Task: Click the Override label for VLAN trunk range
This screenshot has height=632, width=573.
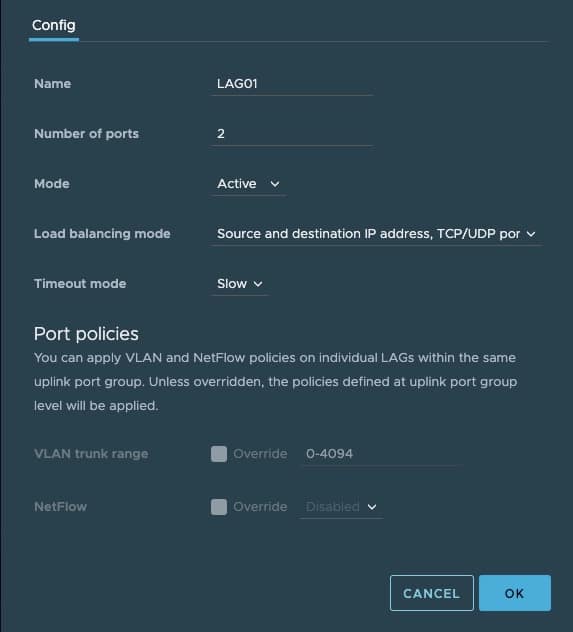Action: tap(260, 454)
